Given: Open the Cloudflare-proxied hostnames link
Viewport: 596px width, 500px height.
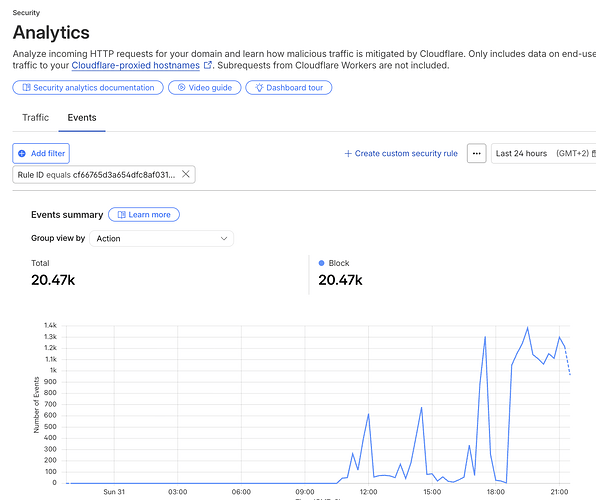Looking at the screenshot, I should tap(135, 65).
